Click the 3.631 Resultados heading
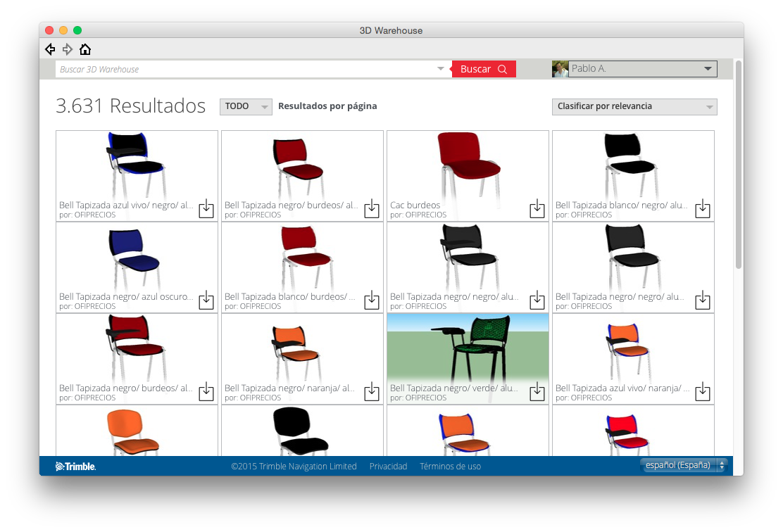 coord(130,106)
